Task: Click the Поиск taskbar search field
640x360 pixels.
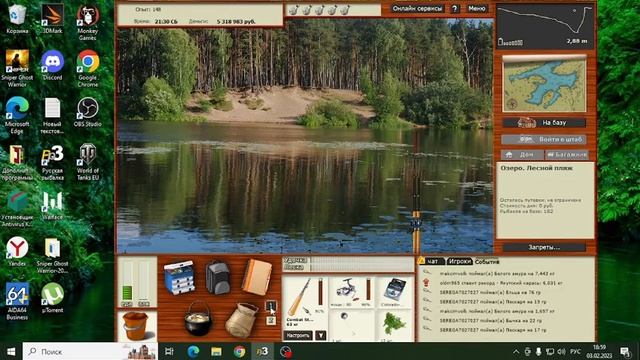Action: pos(90,351)
